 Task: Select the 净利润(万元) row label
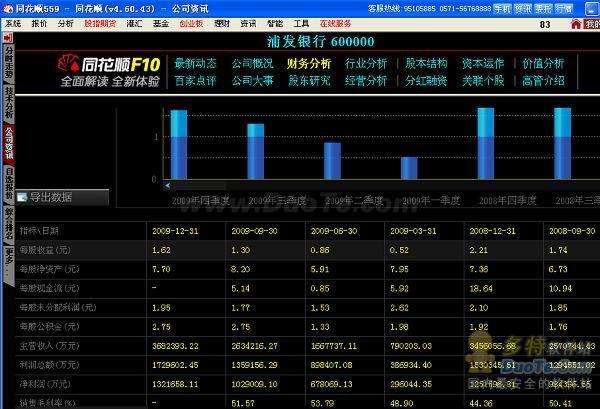tap(45, 384)
